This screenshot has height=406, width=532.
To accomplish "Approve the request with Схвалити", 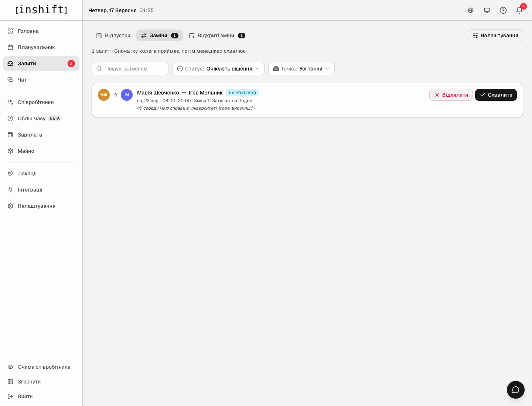I will (496, 95).
